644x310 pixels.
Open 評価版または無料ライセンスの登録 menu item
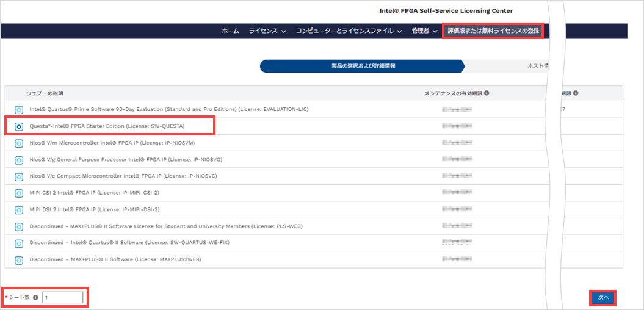click(493, 31)
